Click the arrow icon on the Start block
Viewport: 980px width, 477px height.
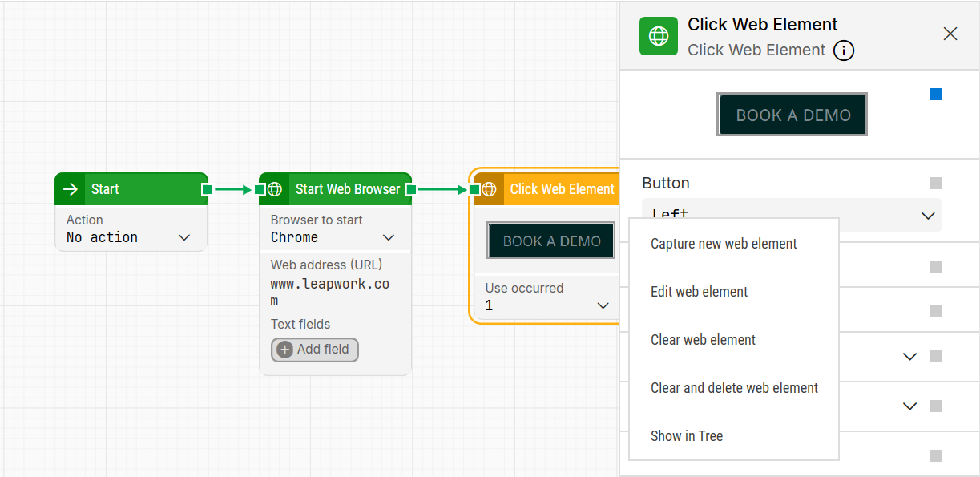tap(71, 189)
